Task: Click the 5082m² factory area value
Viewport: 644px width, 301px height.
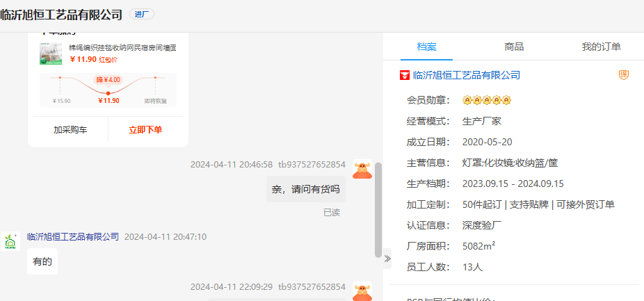Action: 479,246
